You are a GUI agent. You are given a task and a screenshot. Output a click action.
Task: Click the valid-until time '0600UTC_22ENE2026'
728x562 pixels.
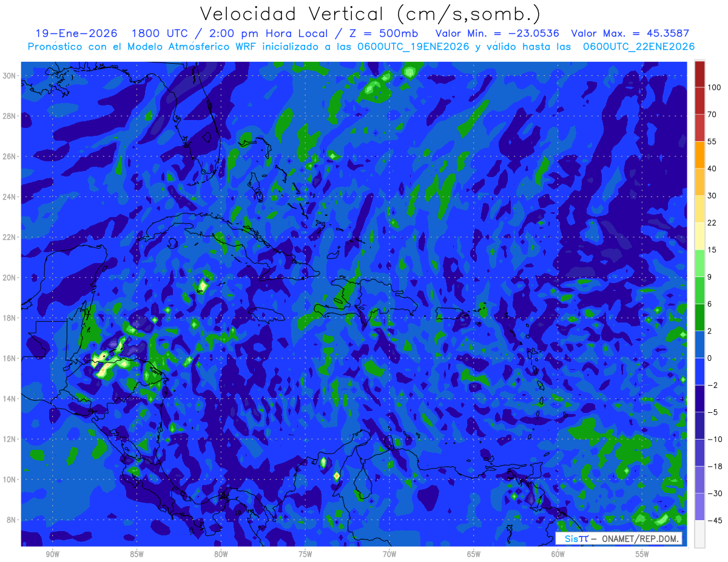(x=638, y=47)
